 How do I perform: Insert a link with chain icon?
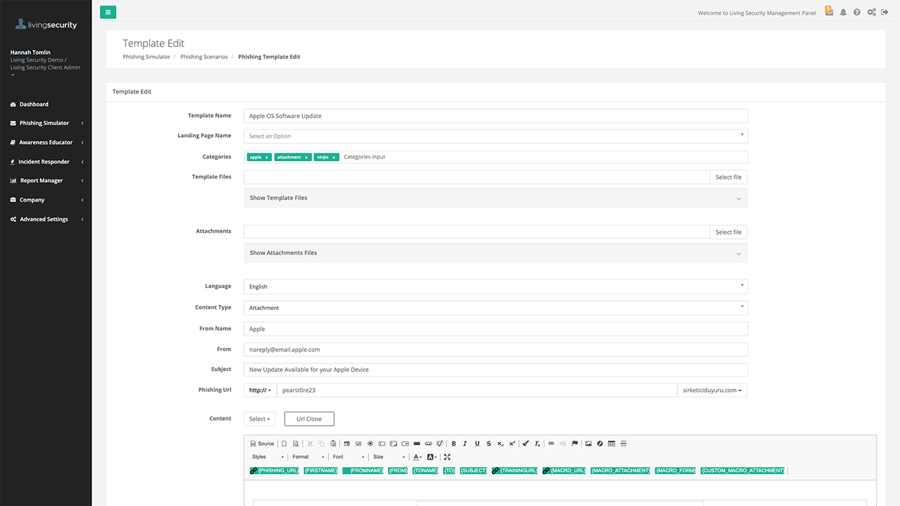click(x=551, y=443)
